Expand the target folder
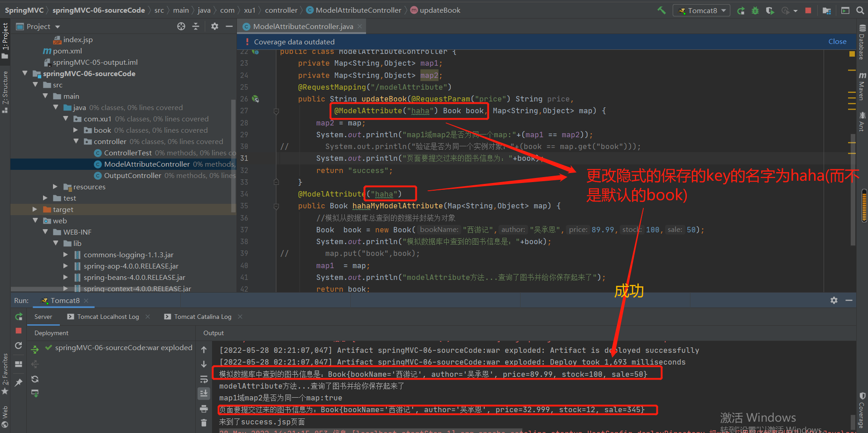Image resolution: width=868 pixels, height=433 pixels. pos(35,209)
